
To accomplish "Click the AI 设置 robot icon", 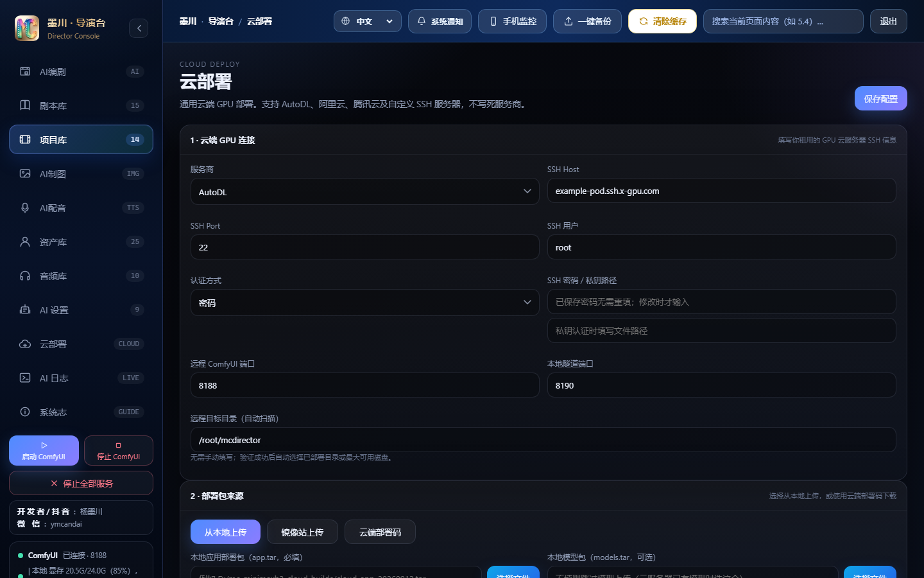I will coord(25,310).
